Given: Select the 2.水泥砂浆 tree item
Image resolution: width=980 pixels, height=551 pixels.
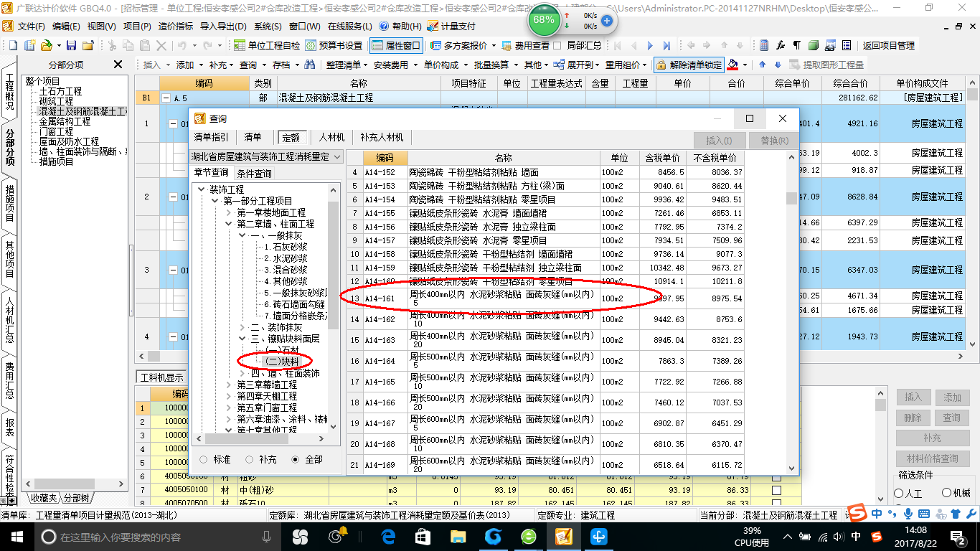Looking at the screenshot, I should point(285,258).
